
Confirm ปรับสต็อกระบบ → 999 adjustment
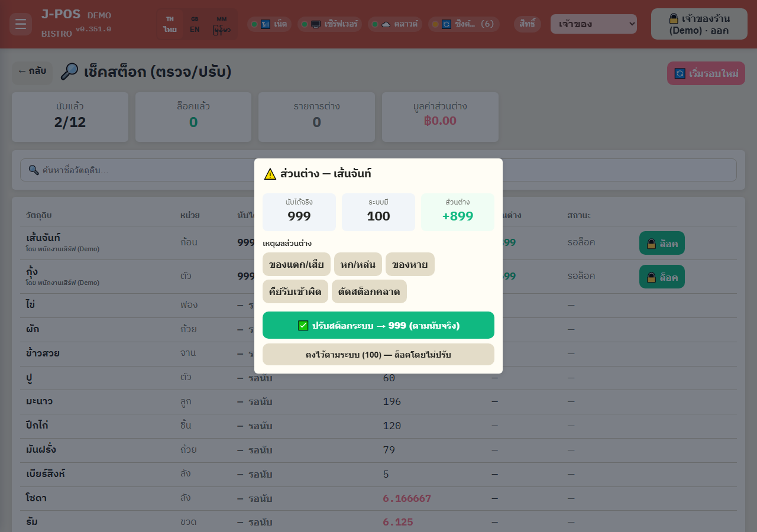[378, 325]
